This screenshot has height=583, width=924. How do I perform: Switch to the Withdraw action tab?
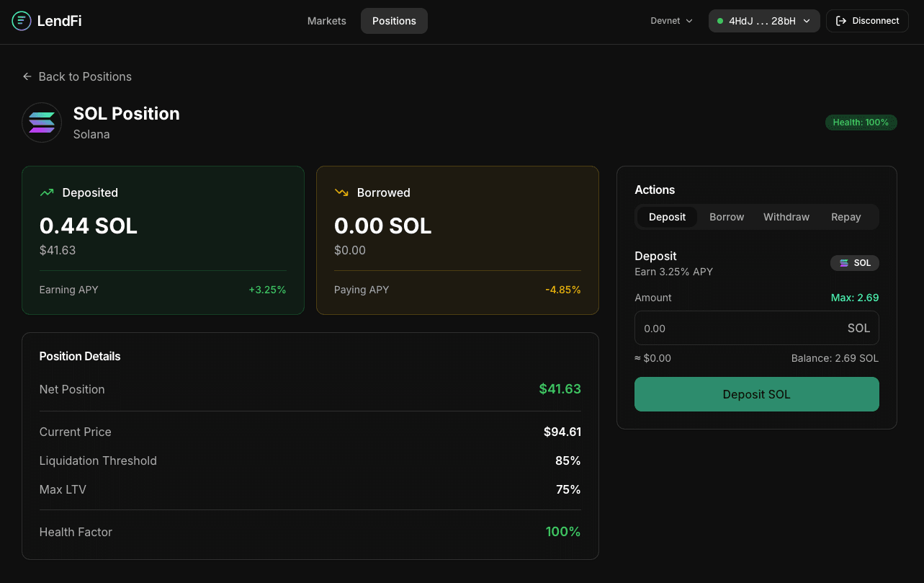tap(786, 217)
